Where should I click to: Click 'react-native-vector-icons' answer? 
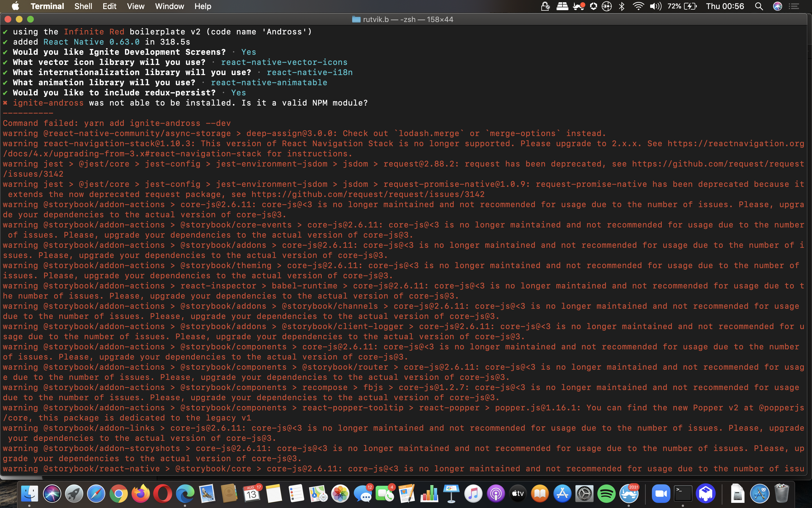tap(284, 62)
